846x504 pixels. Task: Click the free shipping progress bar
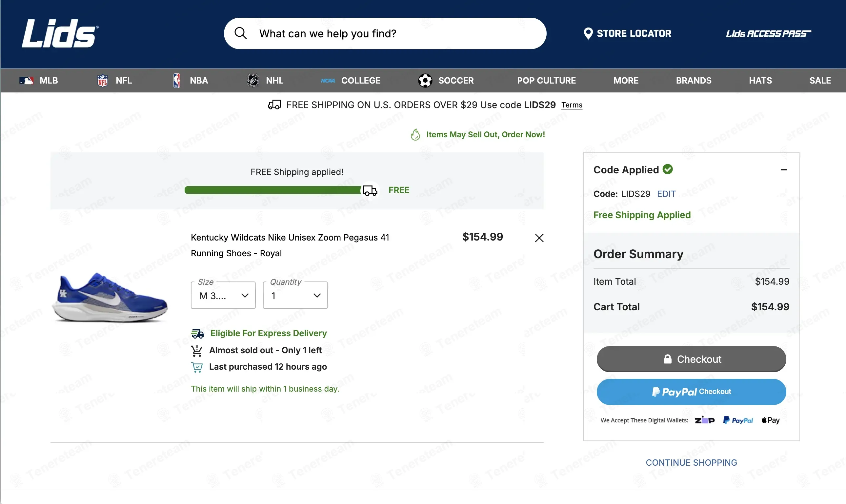click(x=273, y=190)
